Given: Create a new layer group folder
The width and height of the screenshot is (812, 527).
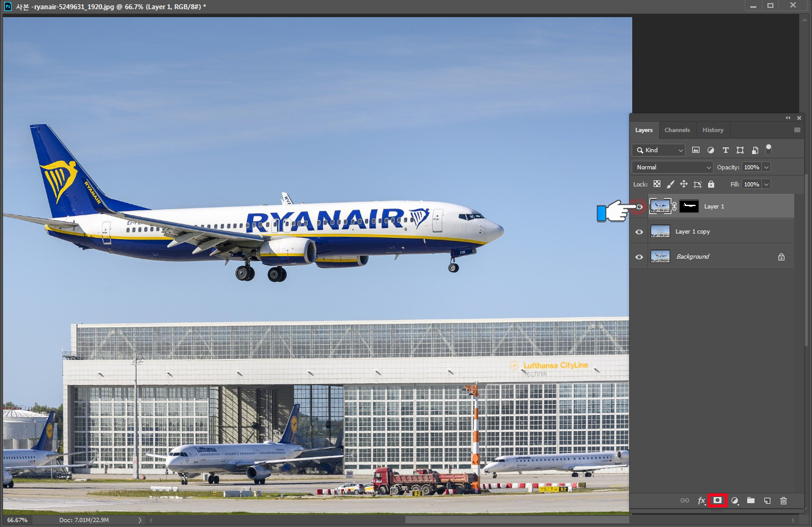Looking at the screenshot, I should 751,501.
